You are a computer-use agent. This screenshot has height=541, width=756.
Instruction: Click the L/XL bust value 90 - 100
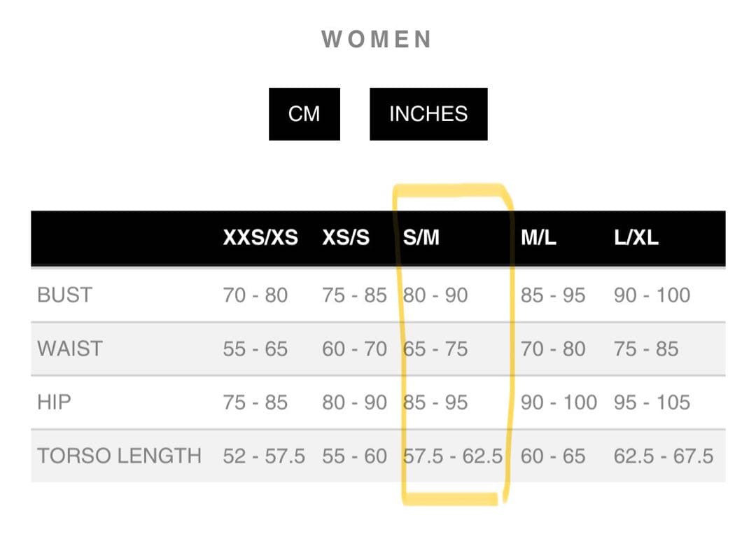pos(652,295)
